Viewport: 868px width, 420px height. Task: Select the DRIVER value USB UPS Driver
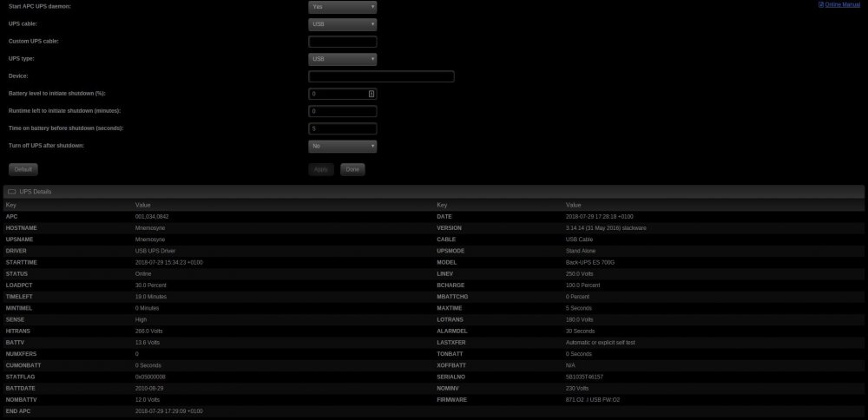tap(155, 251)
